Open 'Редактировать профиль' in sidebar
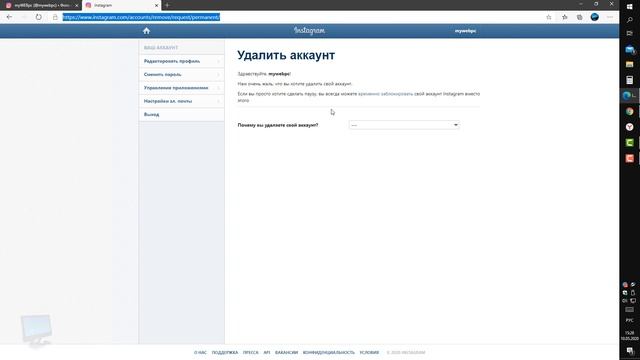 [181, 61]
